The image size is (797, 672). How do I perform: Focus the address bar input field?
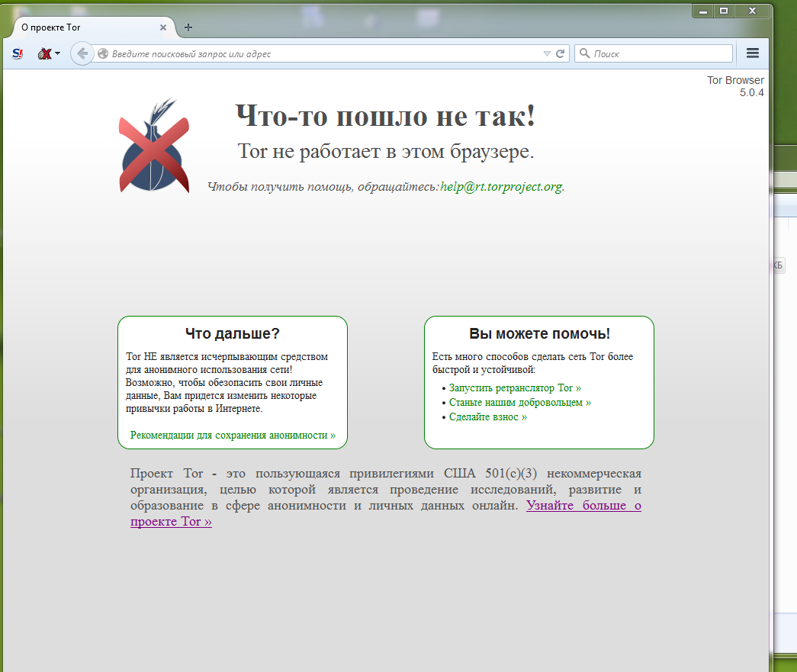(320, 53)
